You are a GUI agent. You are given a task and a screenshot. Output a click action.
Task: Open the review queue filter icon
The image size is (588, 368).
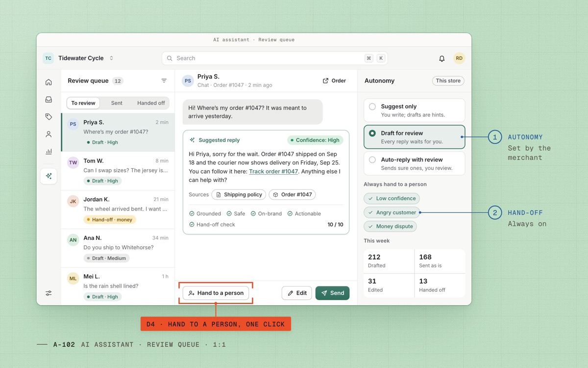click(164, 80)
